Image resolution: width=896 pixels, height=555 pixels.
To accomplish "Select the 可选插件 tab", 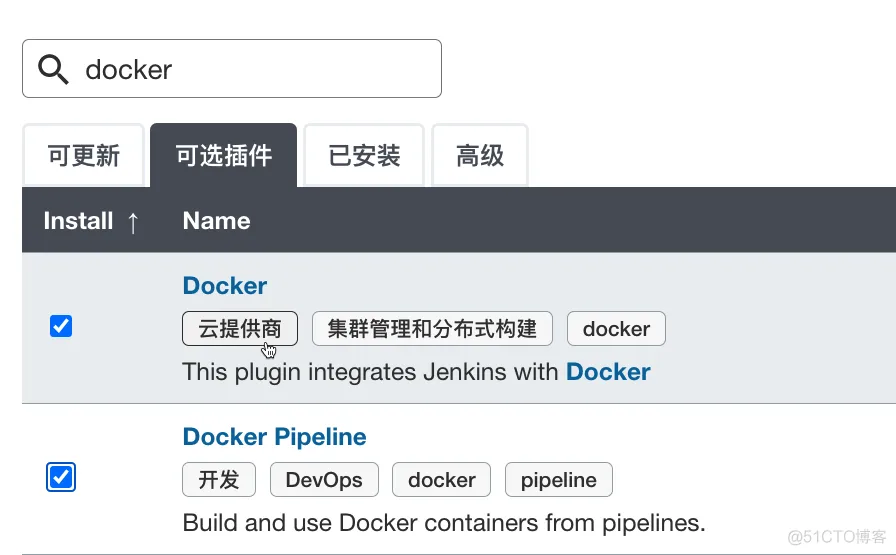I will tap(223, 156).
